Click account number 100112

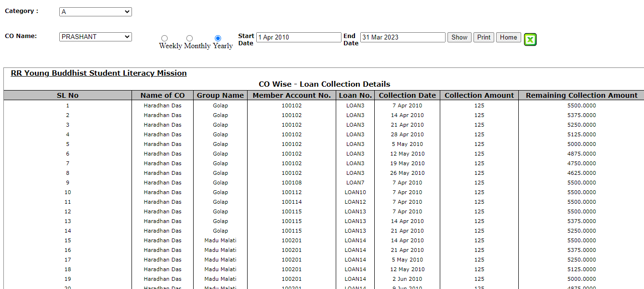(x=292, y=192)
